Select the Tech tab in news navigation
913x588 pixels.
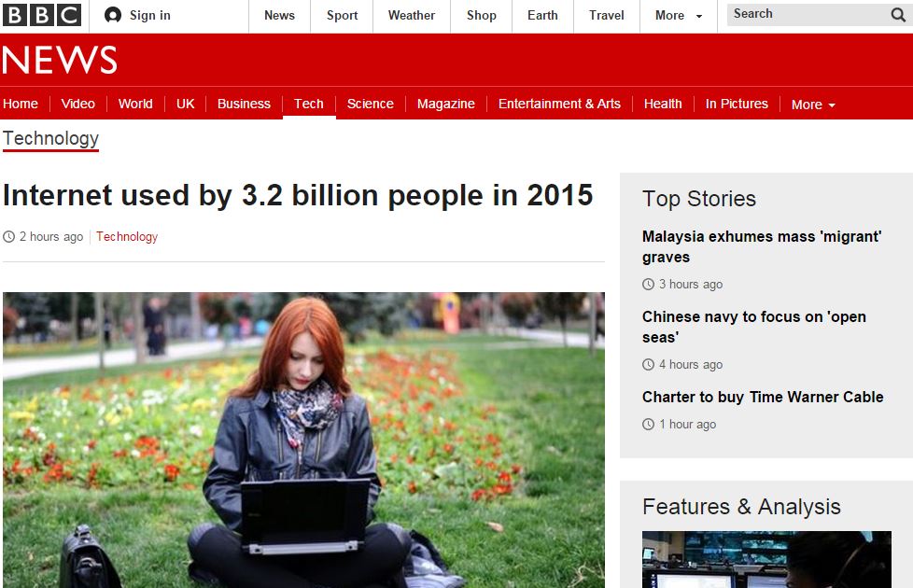tap(309, 104)
